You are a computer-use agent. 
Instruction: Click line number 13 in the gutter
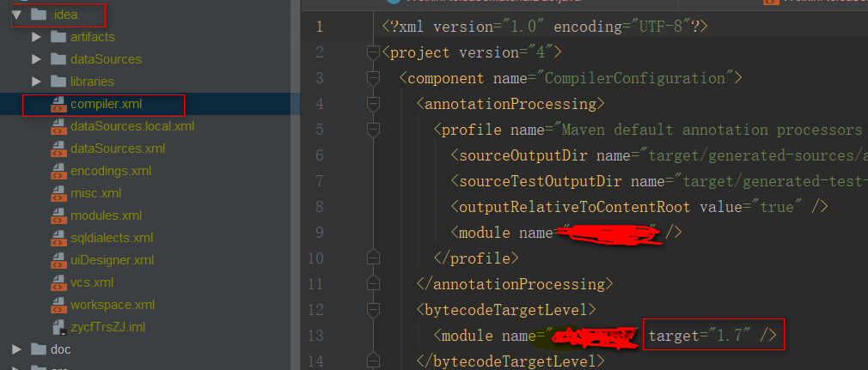[315, 335]
